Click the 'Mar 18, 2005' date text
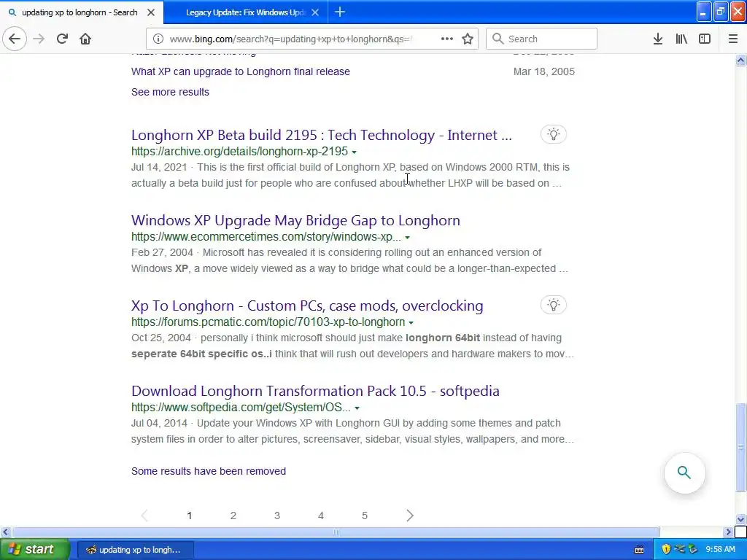The width and height of the screenshot is (747, 560). point(544,71)
